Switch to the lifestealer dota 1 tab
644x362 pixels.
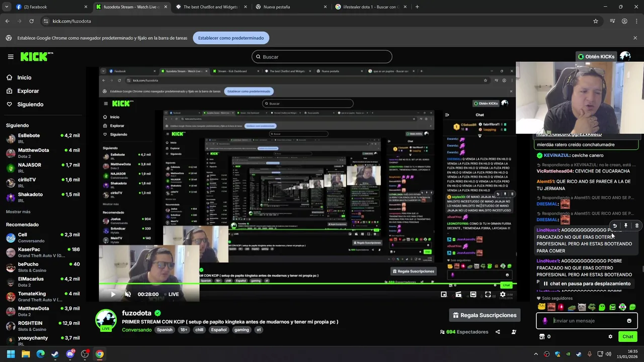point(370,7)
